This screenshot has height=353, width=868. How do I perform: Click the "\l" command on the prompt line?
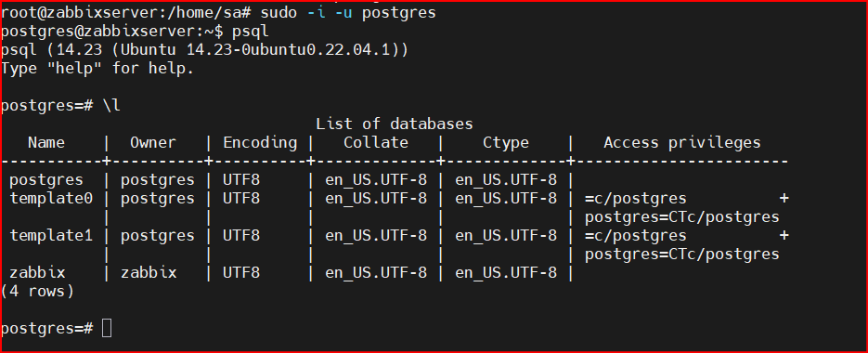click(111, 106)
